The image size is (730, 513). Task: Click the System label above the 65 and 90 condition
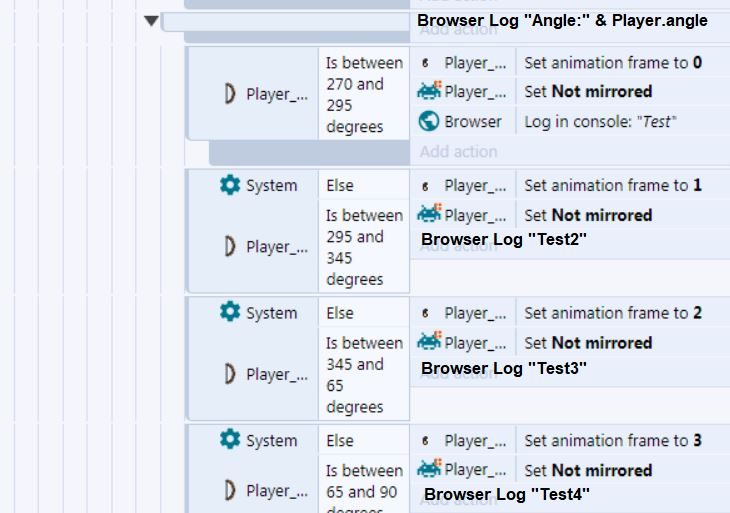tap(271, 440)
